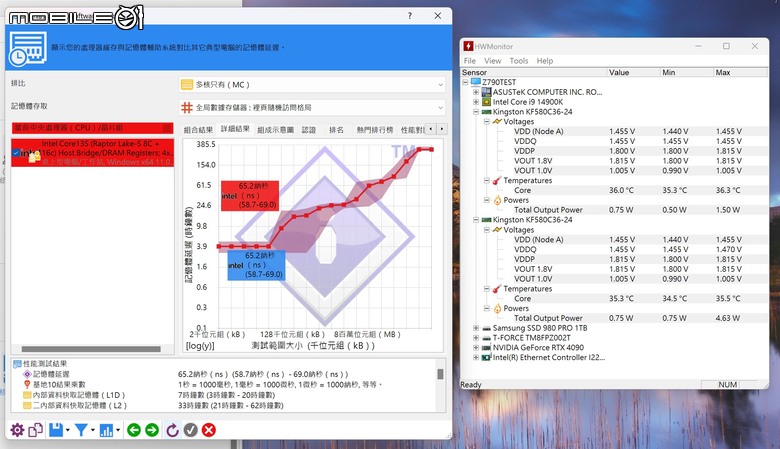The image size is (780, 449).
Task: Open the chart icon's dropdown arrow
Action: pyautogui.click(x=118, y=431)
